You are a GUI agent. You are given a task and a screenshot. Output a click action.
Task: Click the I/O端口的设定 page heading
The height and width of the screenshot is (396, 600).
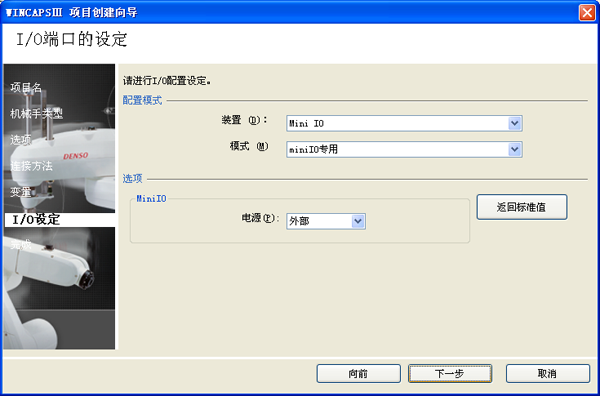72,40
